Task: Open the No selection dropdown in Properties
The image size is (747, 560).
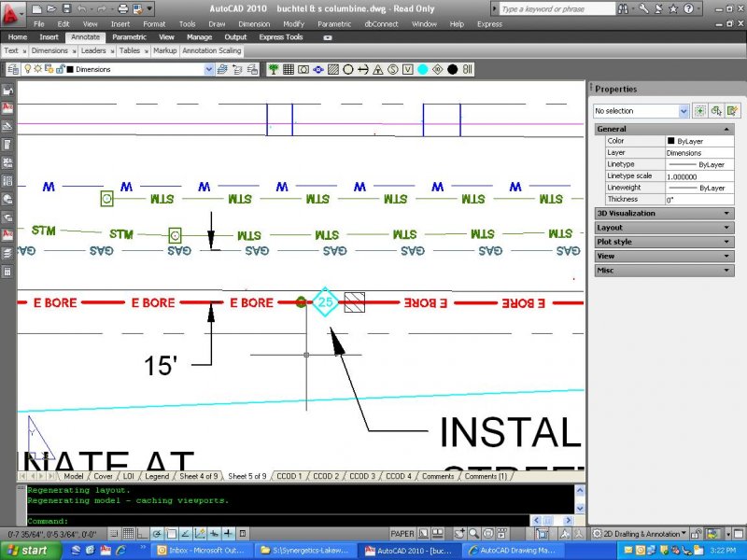Action: 684,111
